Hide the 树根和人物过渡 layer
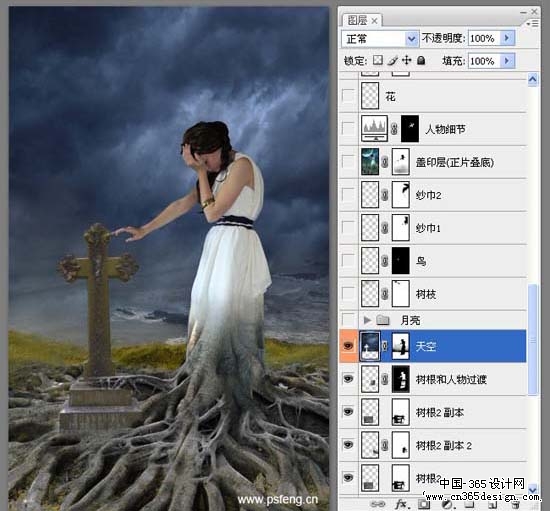Screen dimensions: 550x511 [348, 379]
